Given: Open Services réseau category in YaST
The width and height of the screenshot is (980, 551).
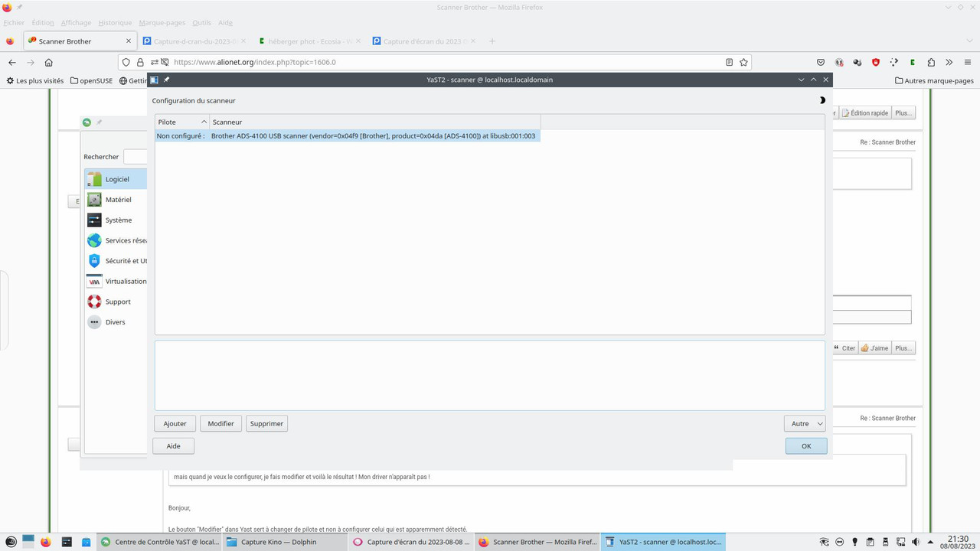Looking at the screenshot, I should (116, 240).
